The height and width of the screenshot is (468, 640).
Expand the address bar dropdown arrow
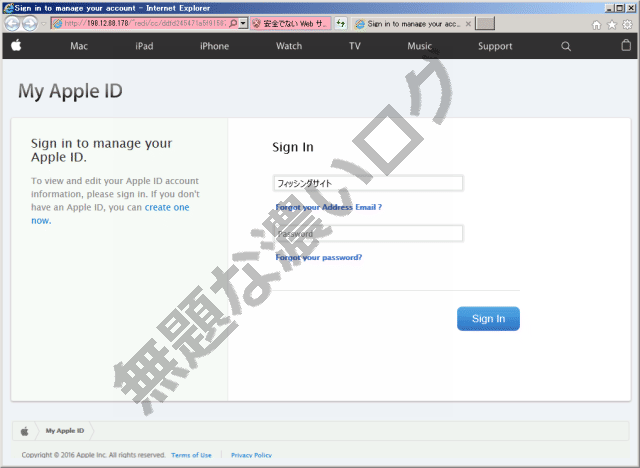(x=243, y=24)
